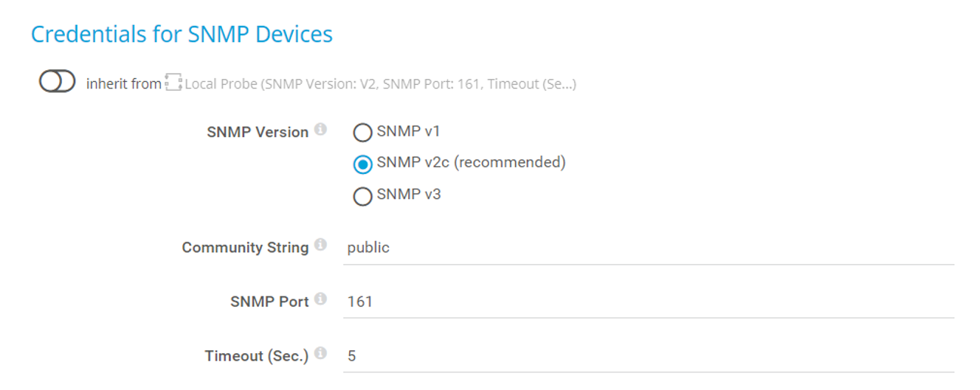The image size is (980, 390).
Task: Click the Timeout (Sec.) label text
Action: coord(256,356)
